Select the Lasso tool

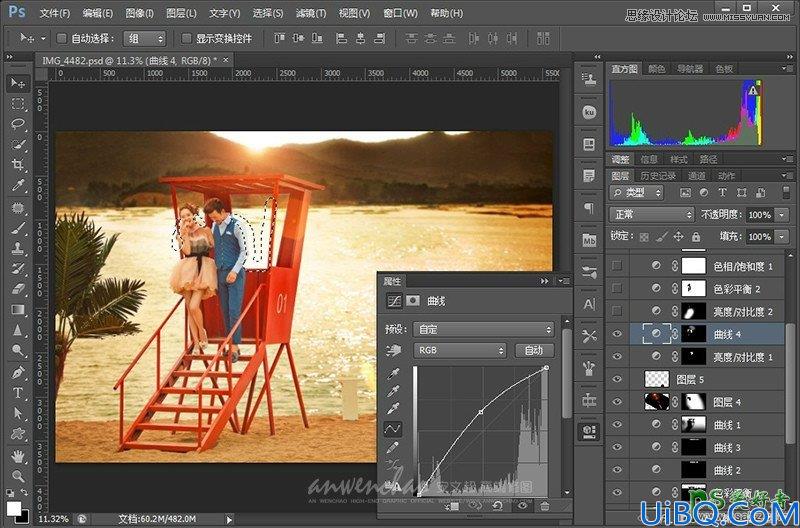pos(18,124)
